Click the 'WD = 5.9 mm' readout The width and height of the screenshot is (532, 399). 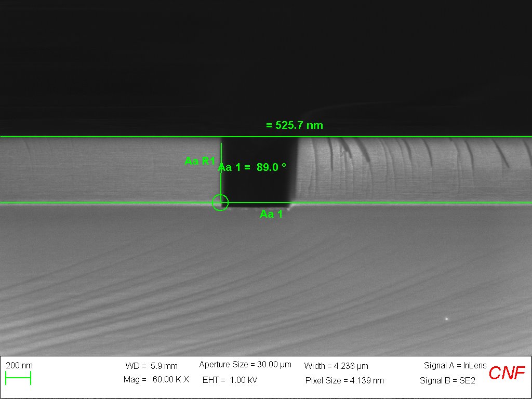point(151,366)
